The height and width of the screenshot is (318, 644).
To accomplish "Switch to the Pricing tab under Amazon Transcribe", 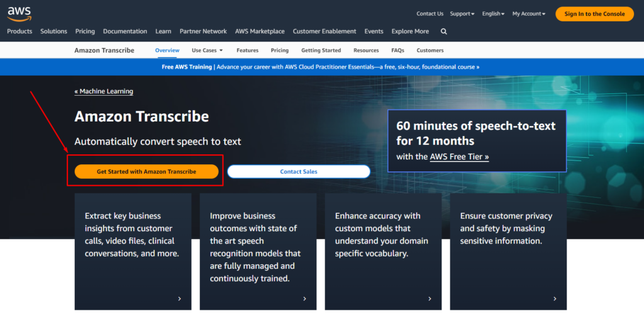I will (x=280, y=50).
